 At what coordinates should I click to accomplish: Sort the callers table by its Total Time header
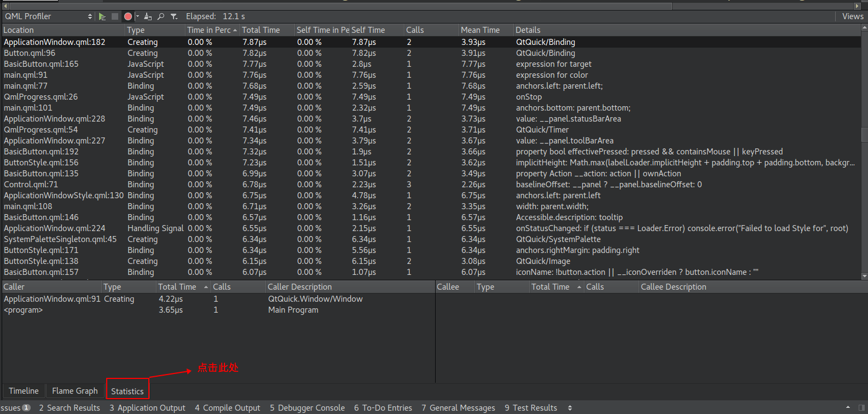183,287
